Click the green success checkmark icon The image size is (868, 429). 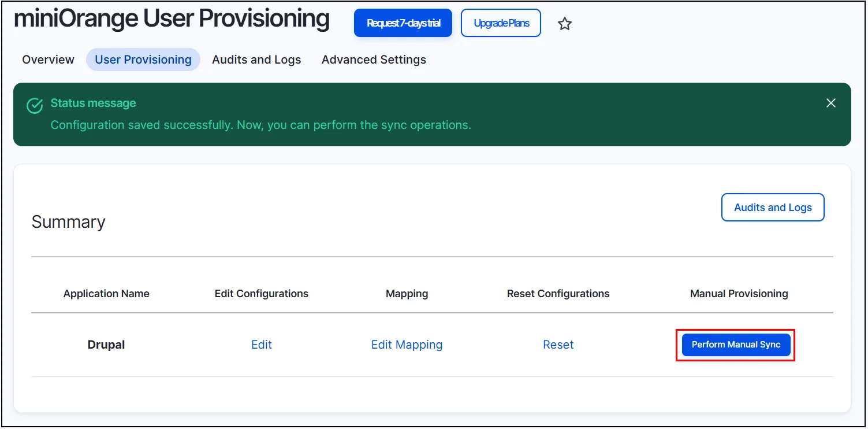[35, 106]
